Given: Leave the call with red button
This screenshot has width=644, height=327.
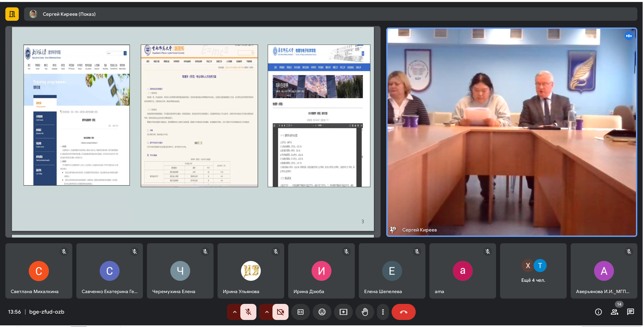Looking at the screenshot, I should pos(403,312).
